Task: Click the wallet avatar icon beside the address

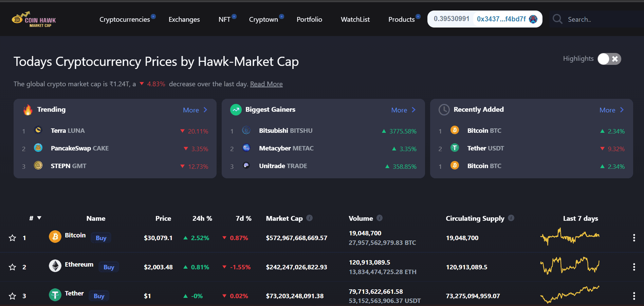Action: [533, 19]
